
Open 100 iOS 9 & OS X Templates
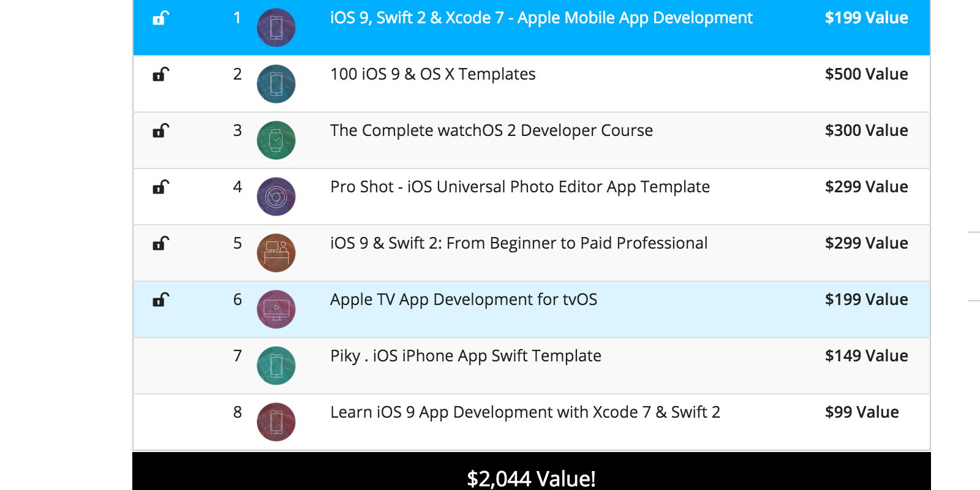tap(433, 74)
